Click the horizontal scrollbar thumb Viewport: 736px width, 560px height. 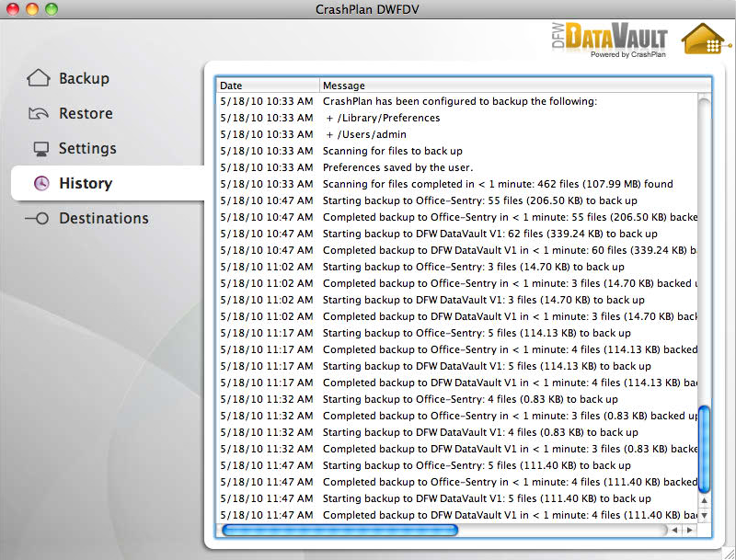[x=339, y=530]
